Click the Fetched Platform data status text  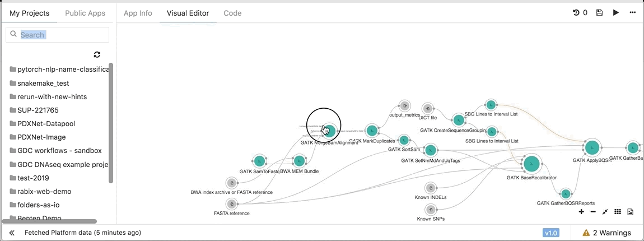point(82,233)
